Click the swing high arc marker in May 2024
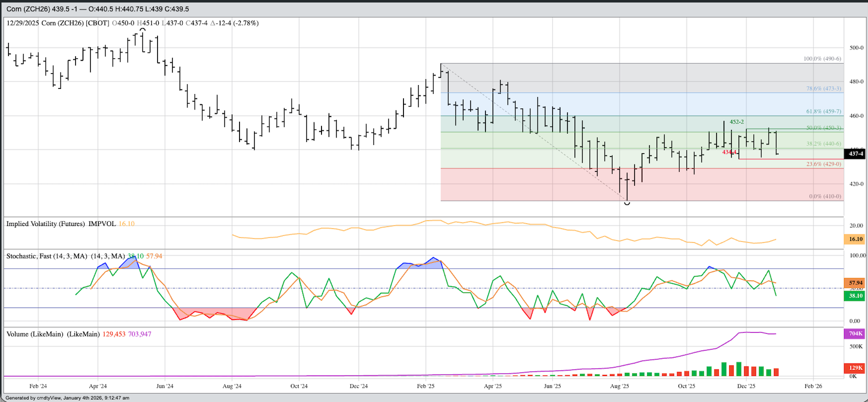Image resolution: width=868 pixels, height=402 pixels. (x=142, y=30)
